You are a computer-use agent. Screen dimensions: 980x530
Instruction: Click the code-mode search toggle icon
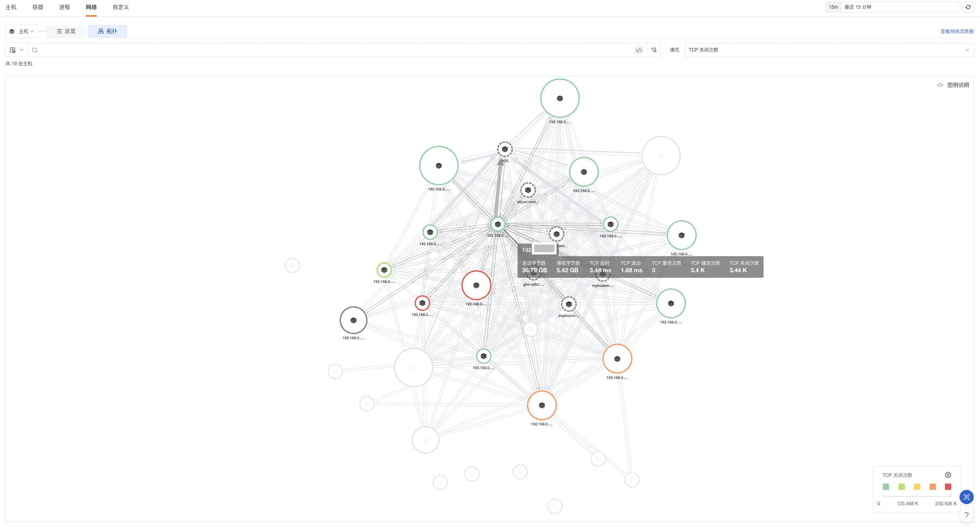639,50
